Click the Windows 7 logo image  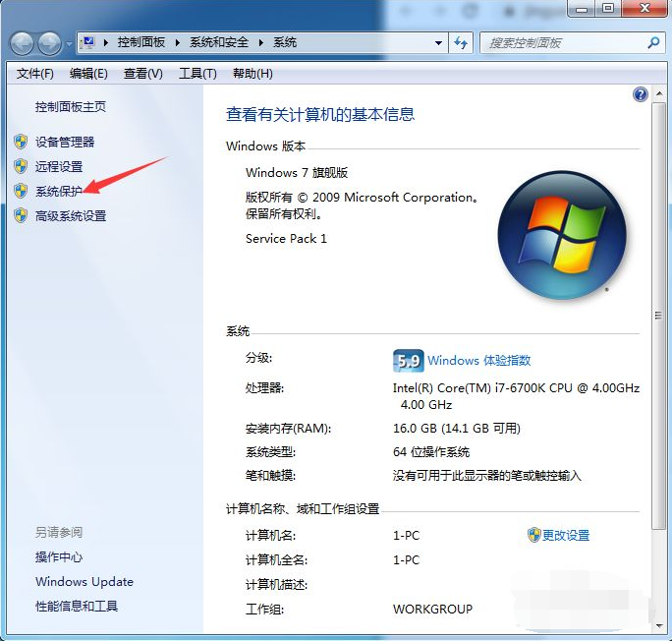562,235
